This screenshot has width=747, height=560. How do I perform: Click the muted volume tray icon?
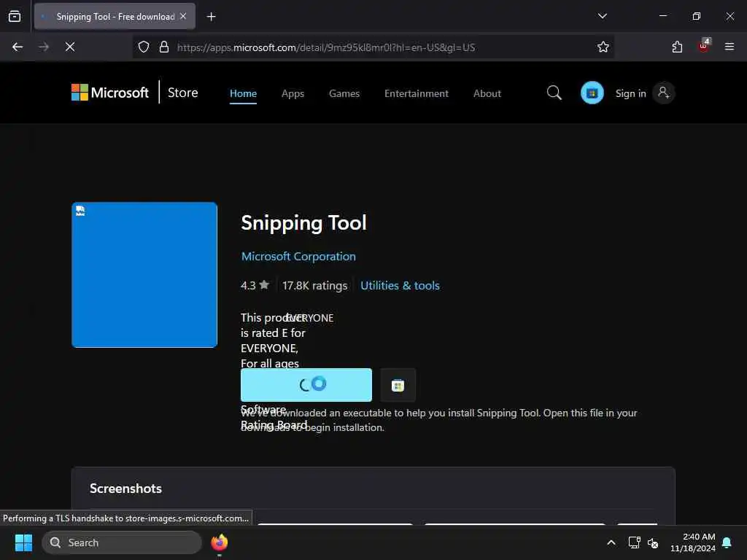click(653, 542)
